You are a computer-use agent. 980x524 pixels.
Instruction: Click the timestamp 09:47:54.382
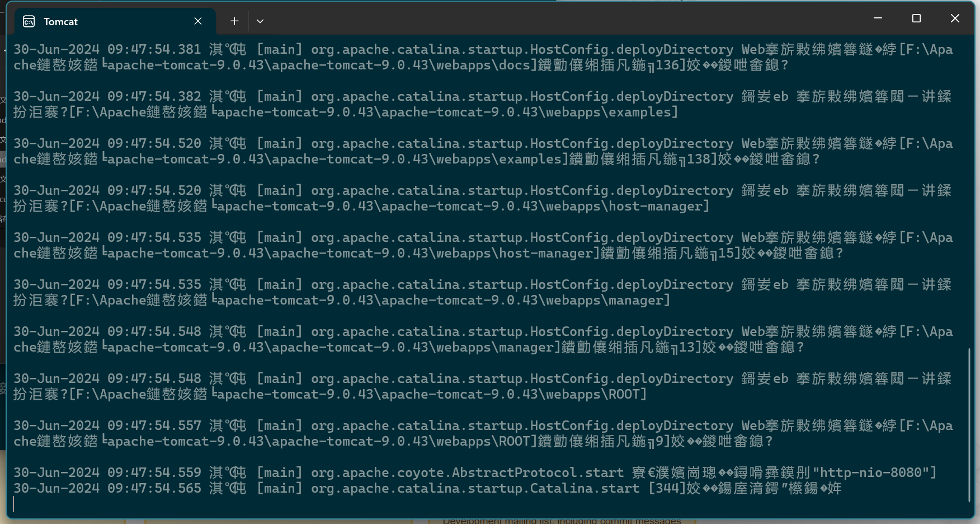point(154,96)
